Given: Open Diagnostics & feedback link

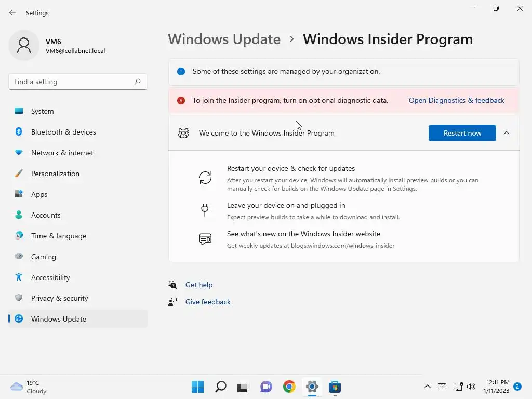Looking at the screenshot, I should tap(456, 100).
